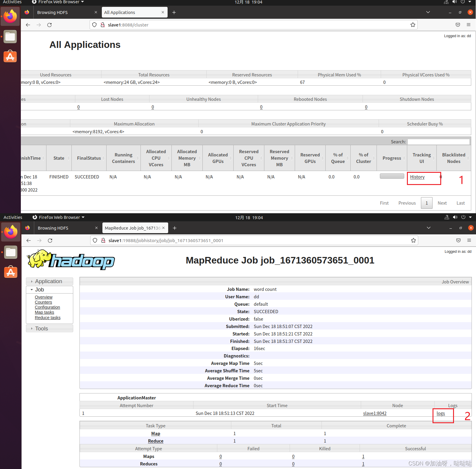Click the application progress bar
The width and height of the screenshot is (476, 469).
392,176
